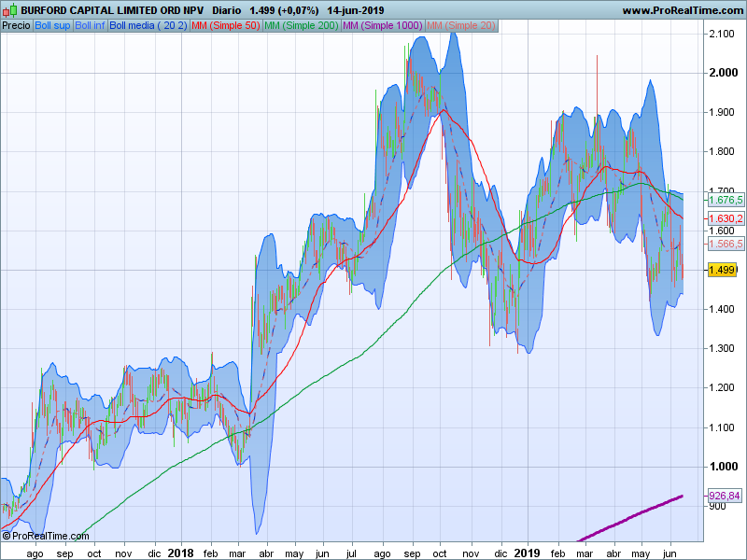Click the 1.000 price axis label
The height and width of the screenshot is (560, 747).
coord(723,466)
